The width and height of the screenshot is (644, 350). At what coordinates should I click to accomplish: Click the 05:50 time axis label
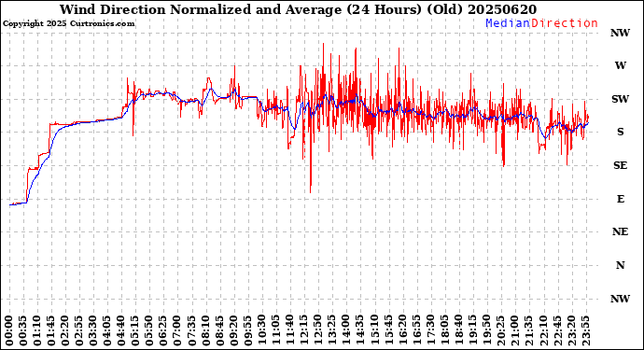click(149, 331)
